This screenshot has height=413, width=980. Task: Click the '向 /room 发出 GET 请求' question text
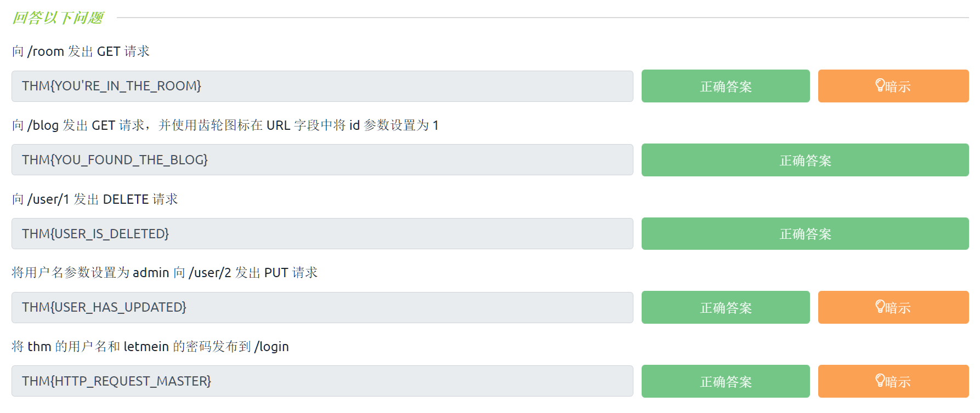coord(81,51)
